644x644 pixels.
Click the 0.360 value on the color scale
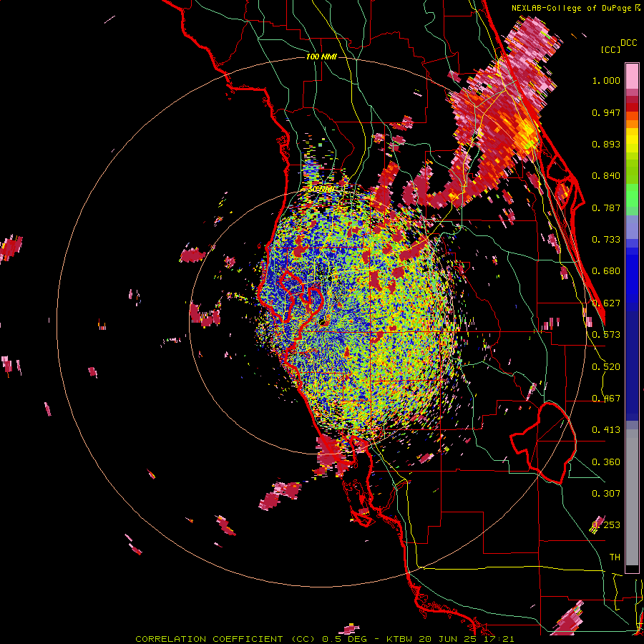point(606,462)
